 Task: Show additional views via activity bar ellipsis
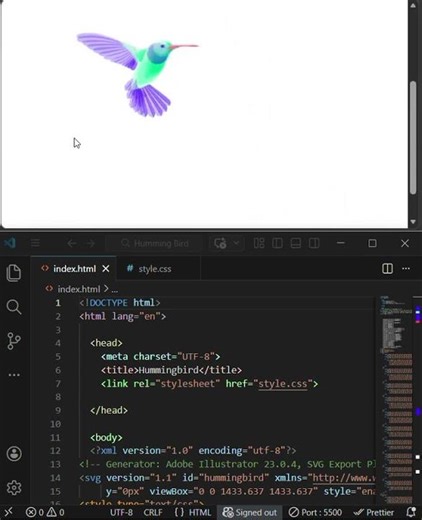pos(14,375)
